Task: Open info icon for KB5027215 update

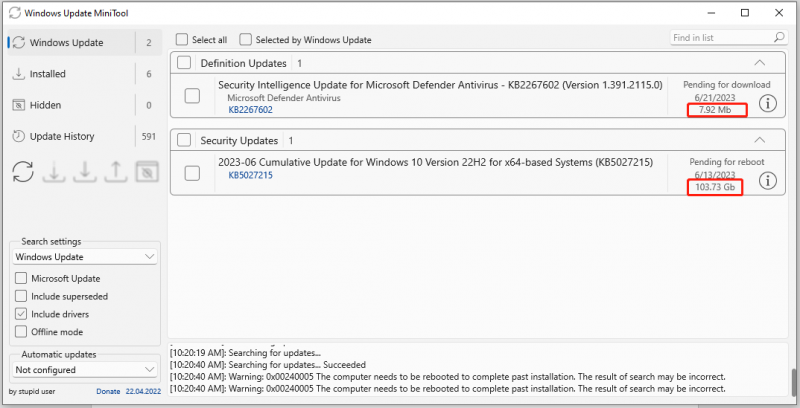Action: (x=768, y=181)
